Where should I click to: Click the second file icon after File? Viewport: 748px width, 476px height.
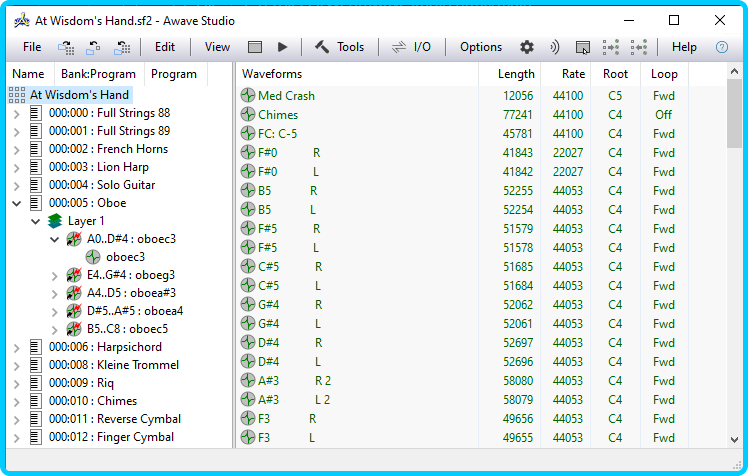click(94, 47)
